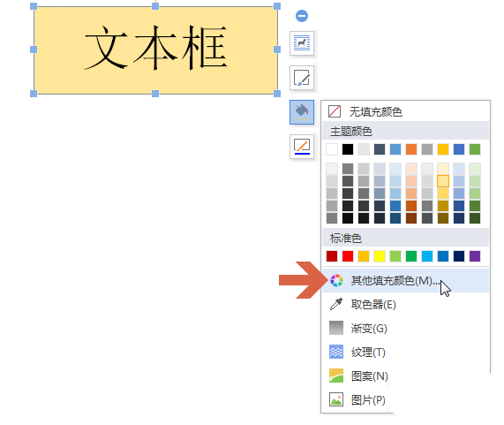Click the blue minus collapse icon
The width and height of the screenshot is (504, 425).
[302, 16]
